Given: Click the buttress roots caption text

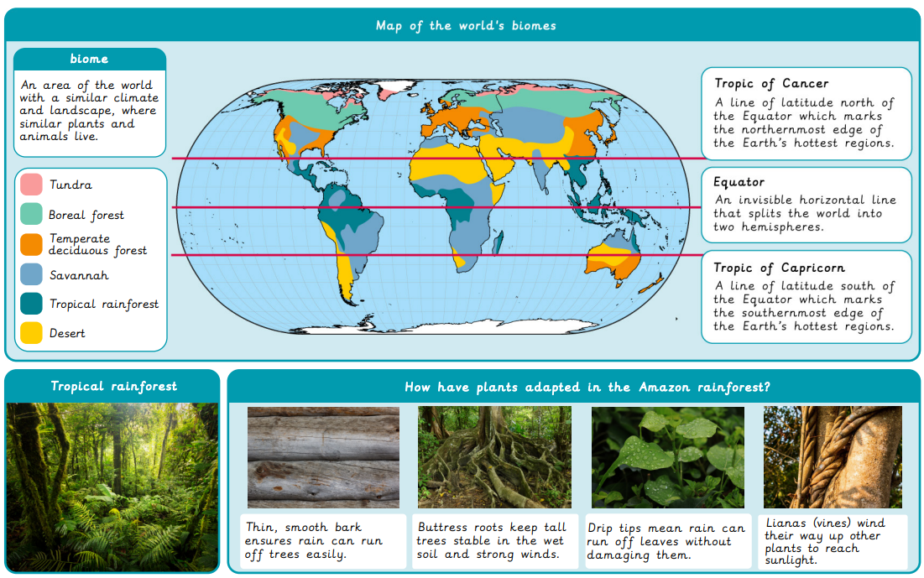Looking at the screenshot, I should 493,540.
